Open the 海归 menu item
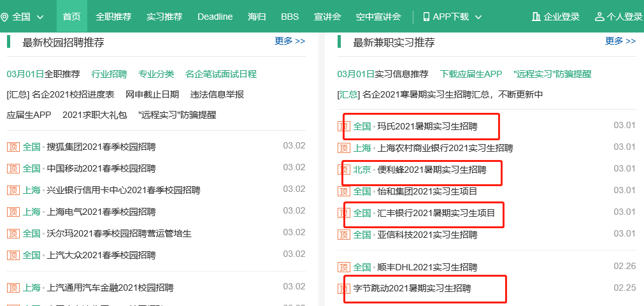Viewport: 644px width, 306px height. 257,17
